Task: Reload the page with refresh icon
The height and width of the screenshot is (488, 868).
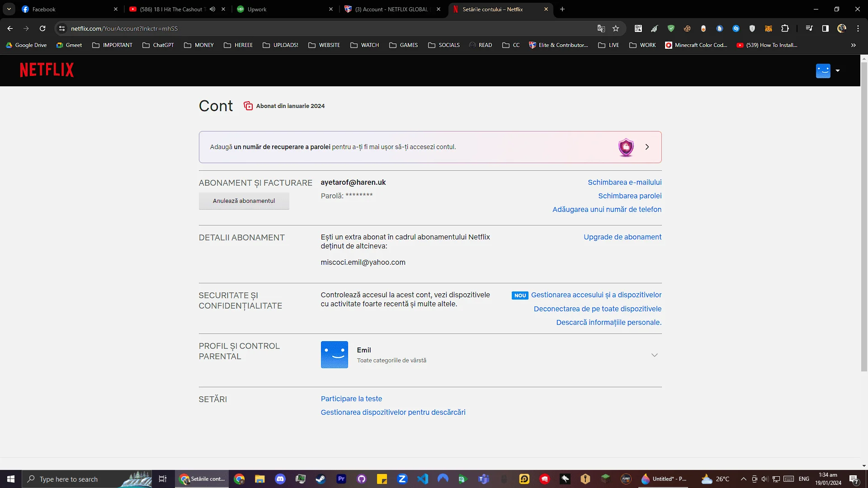Action: point(42,28)
